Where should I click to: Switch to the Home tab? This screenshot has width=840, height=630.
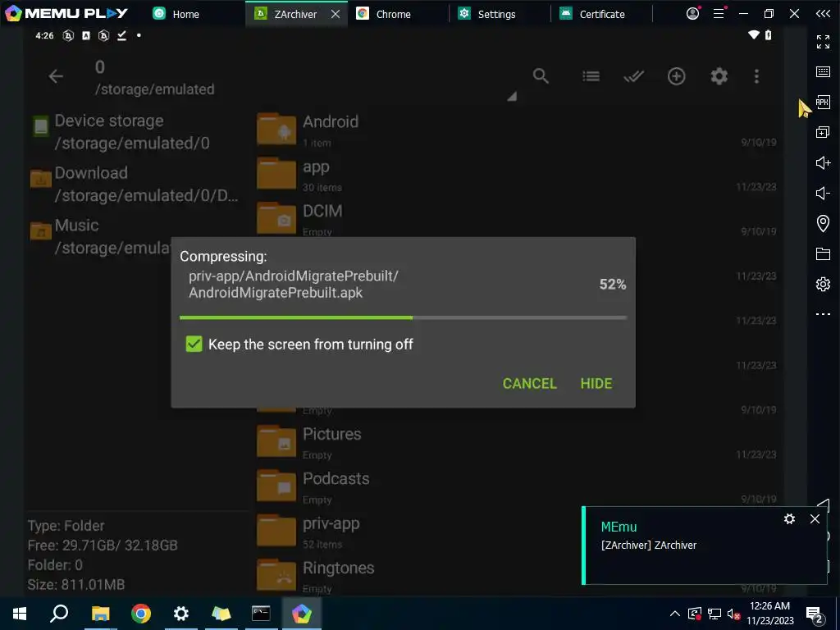(185, 14)
